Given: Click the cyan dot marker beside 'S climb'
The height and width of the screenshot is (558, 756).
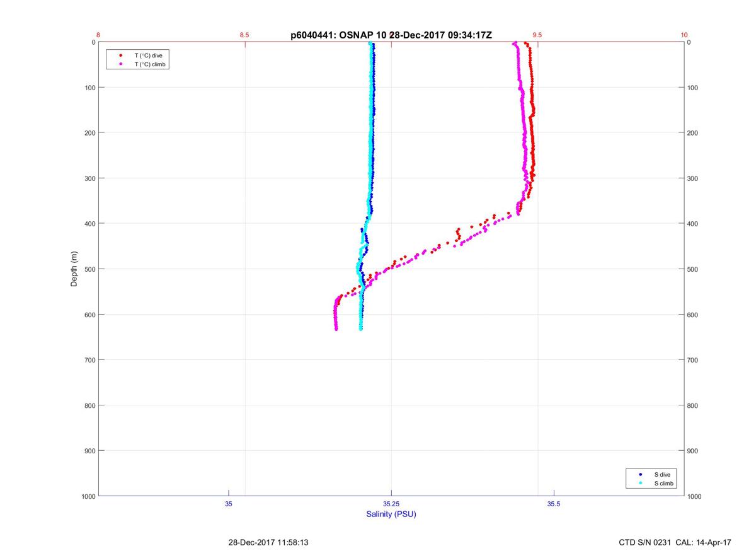Looking at the screenshot, I should tap(640, 484).
